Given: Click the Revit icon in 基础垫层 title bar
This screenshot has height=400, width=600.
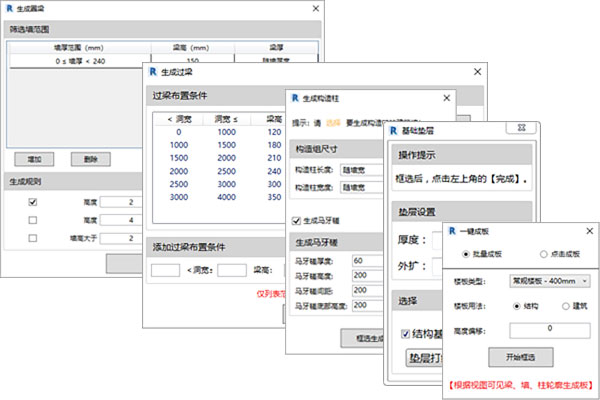Looking at the screenshot, I should coord(395,129).
